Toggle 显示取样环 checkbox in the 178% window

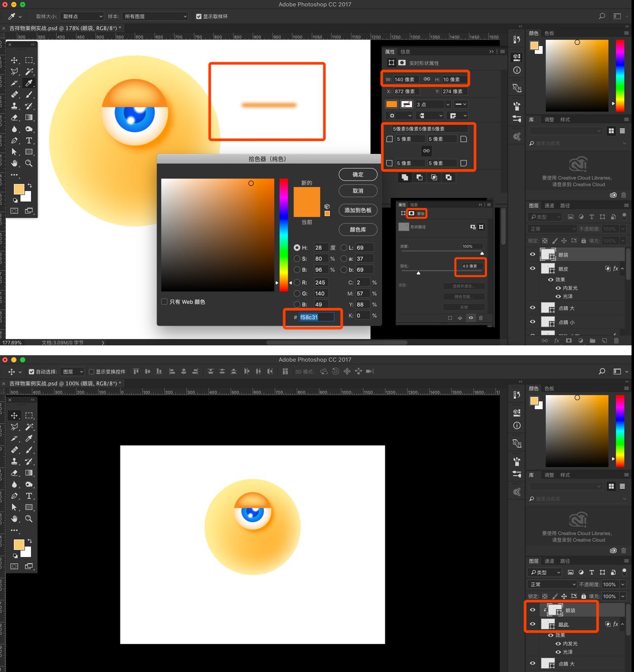199,16
